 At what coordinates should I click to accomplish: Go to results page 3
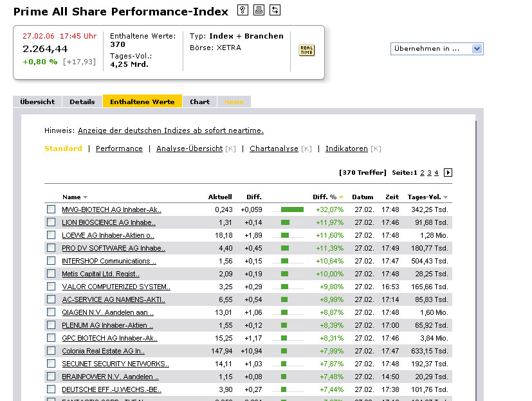click(429, 173)
